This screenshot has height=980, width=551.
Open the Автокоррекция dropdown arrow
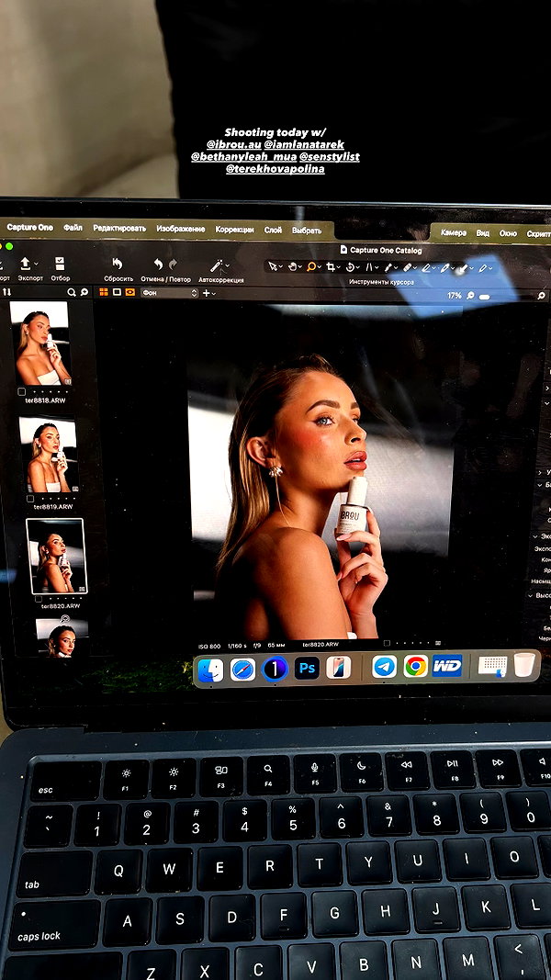coord(227,266)
